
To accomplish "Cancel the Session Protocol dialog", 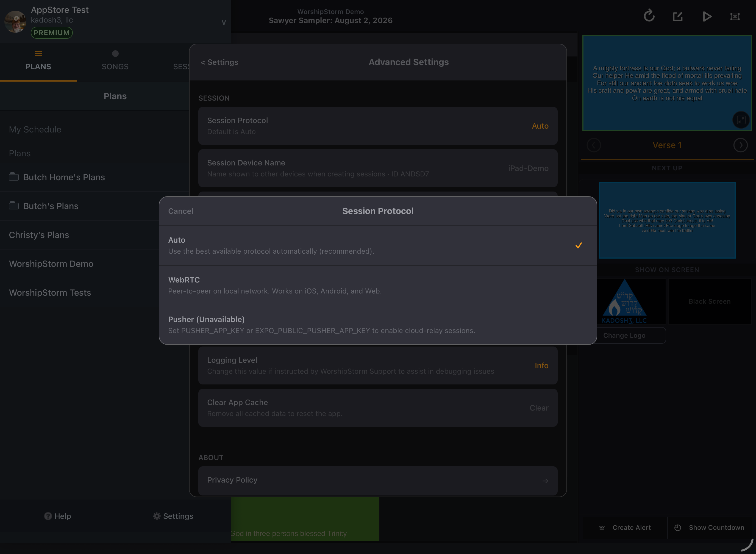I will point(180,211).
